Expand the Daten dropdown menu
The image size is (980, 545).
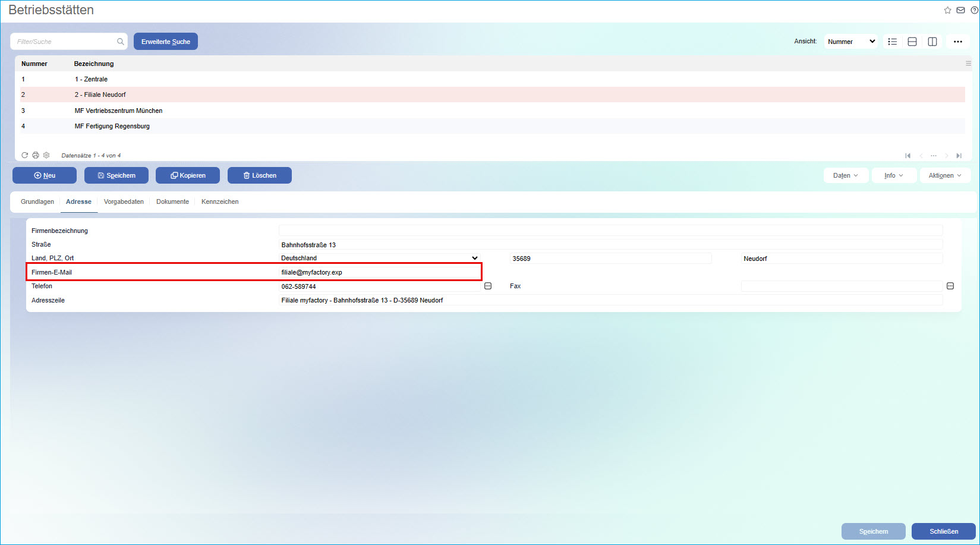pyautogui.click(x=846, y=175)
